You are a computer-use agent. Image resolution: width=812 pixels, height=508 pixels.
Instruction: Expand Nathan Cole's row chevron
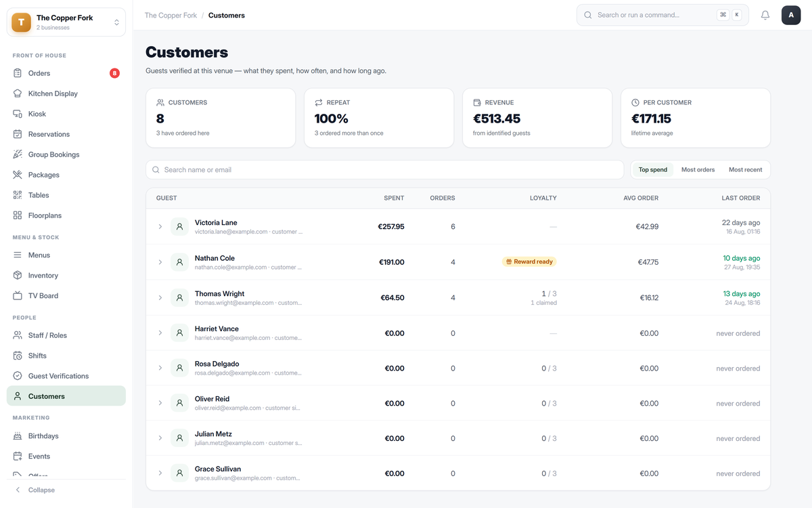point(160,262)
